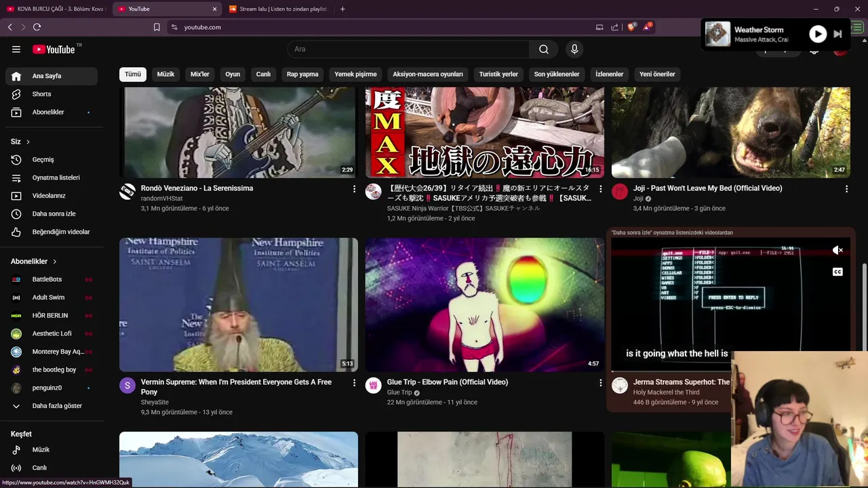Image resolution: width=868 pixels, height=488 pixels.
Task: Toggle captions on Jerma preview video
Action: point(837,272)
